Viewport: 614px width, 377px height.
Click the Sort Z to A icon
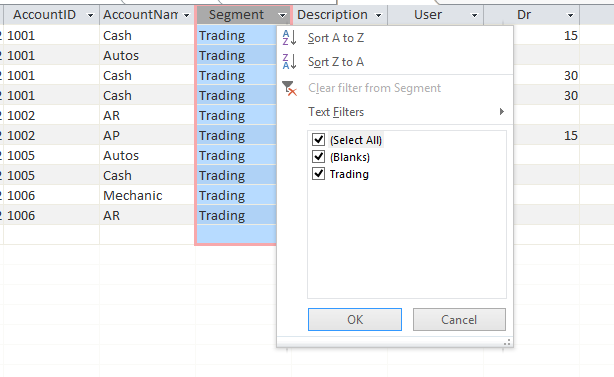pos(289,62)
